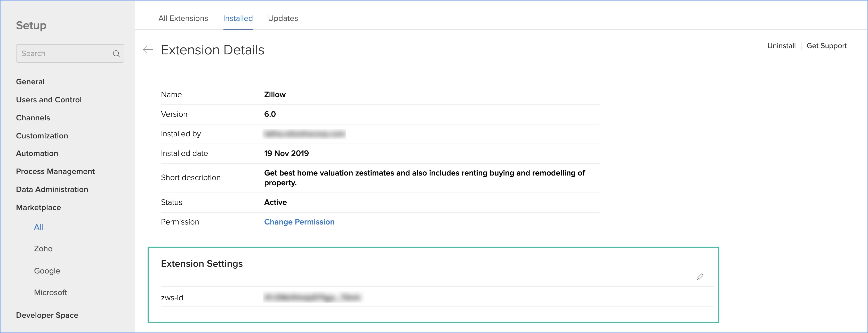Screen dimensions: 868x333
Task: Click the magnifier icon in the search box
Action: [x=116, y=54]
